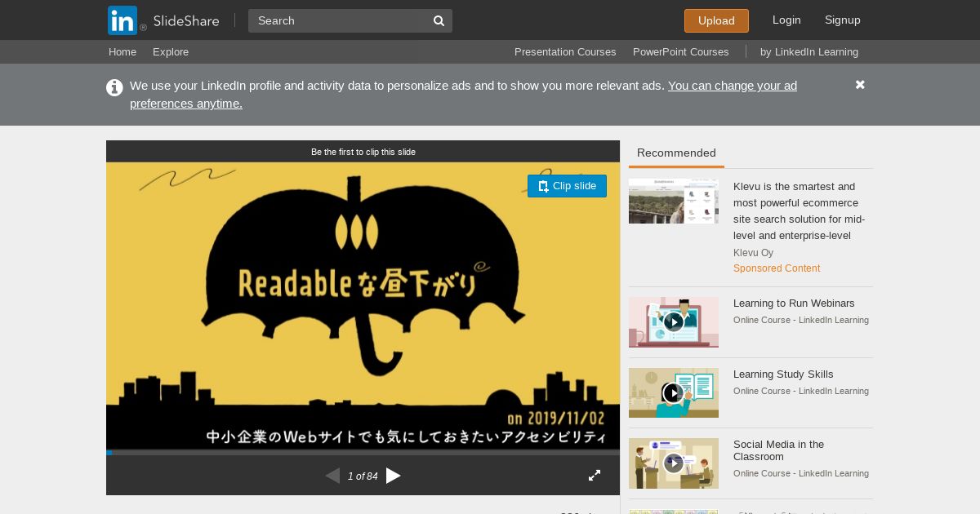Go to the next slide
This screenshot has height=514, width=980.
[x=394, y=476]
